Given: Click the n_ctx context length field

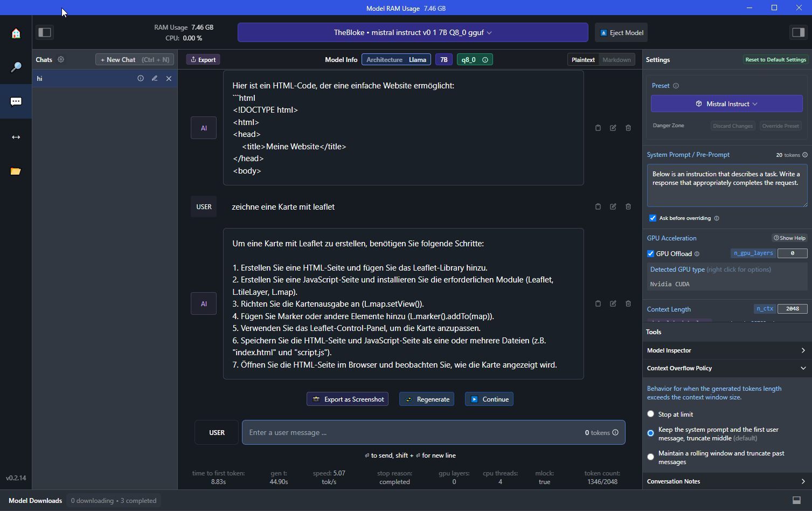Looking at the screenshot, I should (x=792, y=309).
